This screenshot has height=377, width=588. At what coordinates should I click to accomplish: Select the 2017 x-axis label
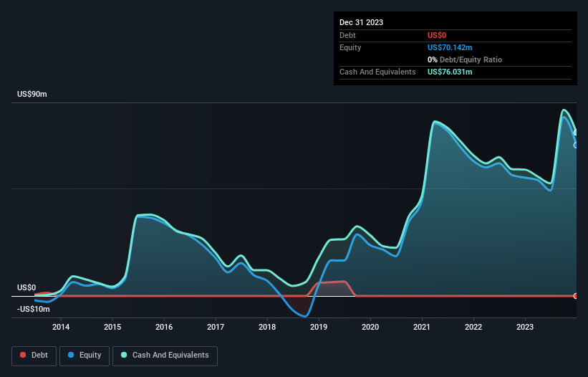[x=216, y=327]
